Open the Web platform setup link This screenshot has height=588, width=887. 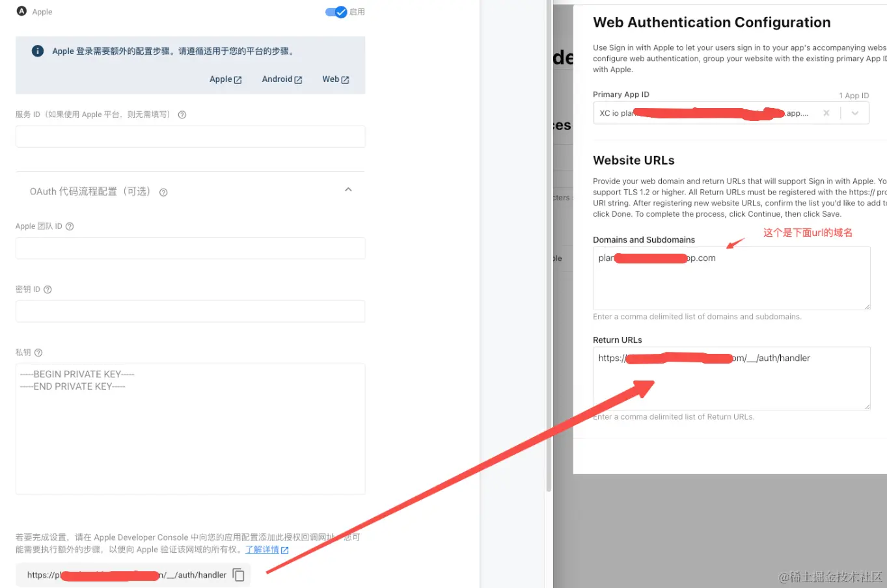click(335, 79)
